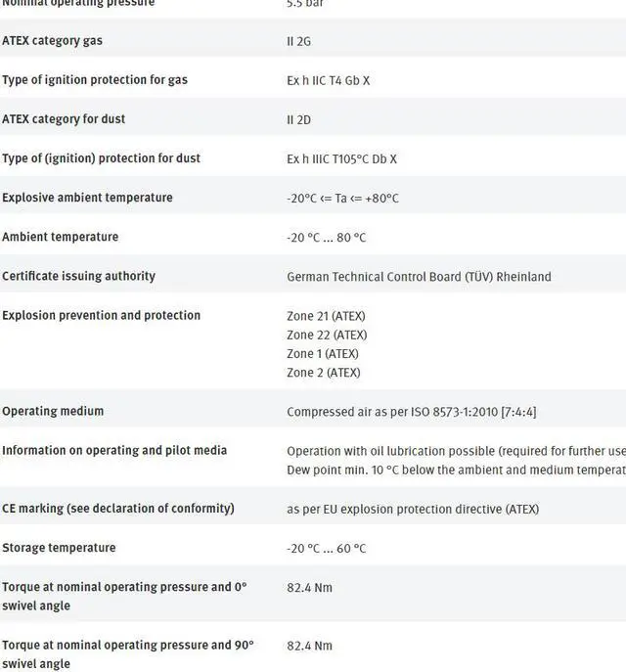
Task: Click the ATEX category gas label
Action: [52, 41]
